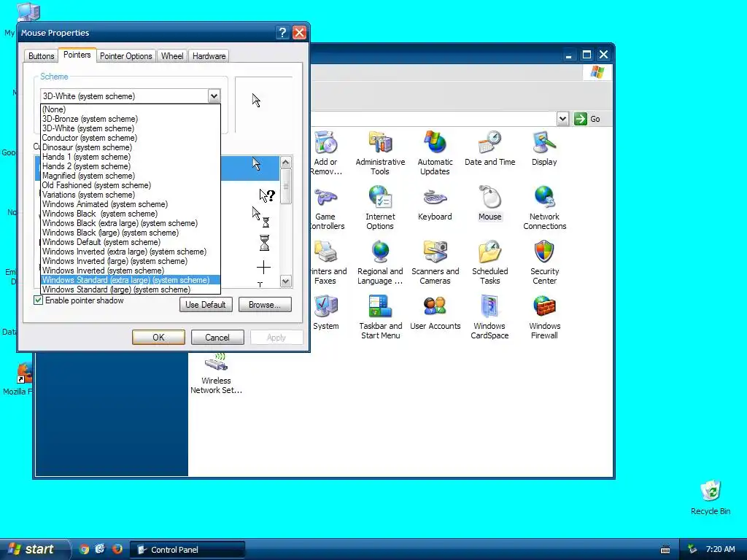Click the Use Default button
This screenshot has height=560, width=747.
point(206,305)
